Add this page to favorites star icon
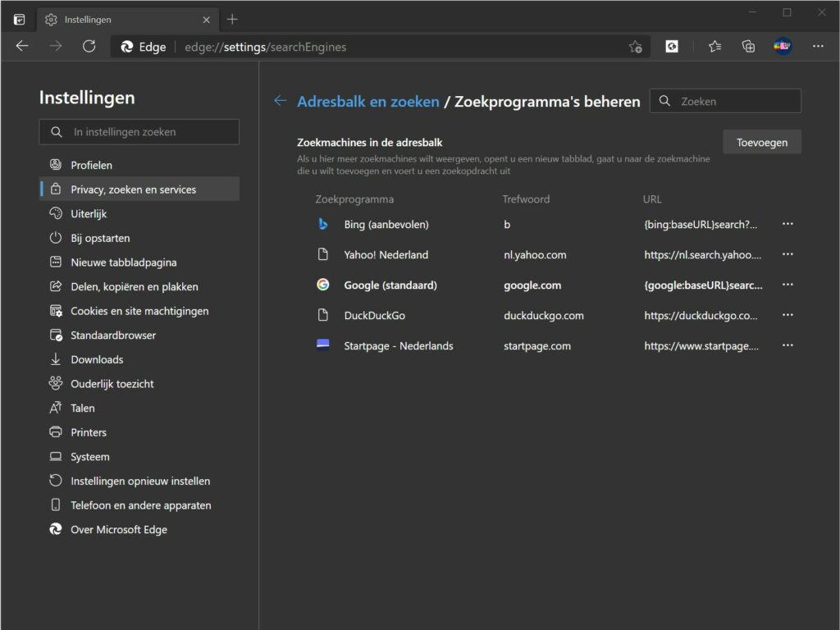 pos(636,47)
